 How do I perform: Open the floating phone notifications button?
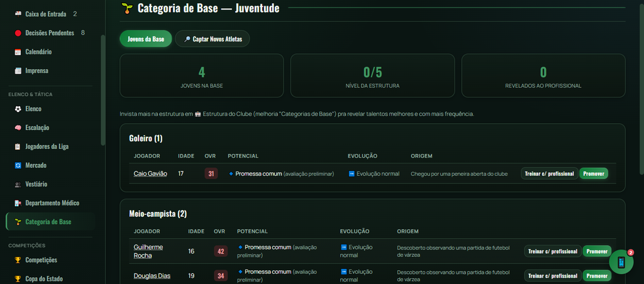pyautogui.click(x=621, y=261)
